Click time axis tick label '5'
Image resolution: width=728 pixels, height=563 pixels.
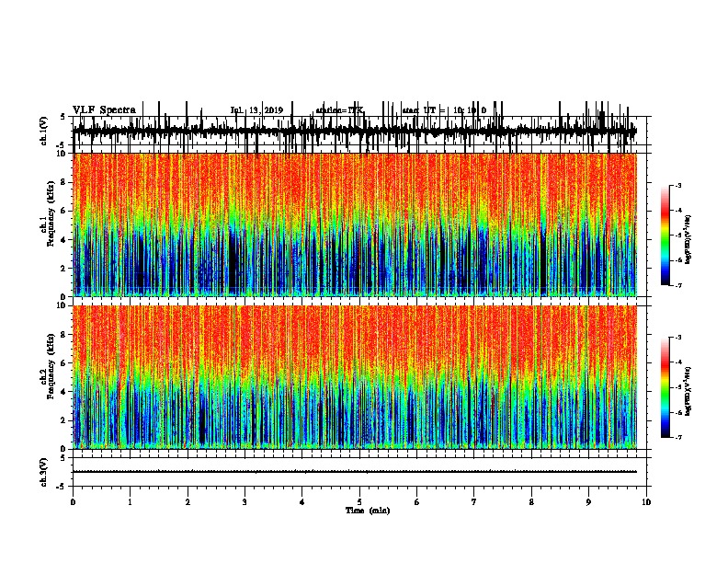359,502
